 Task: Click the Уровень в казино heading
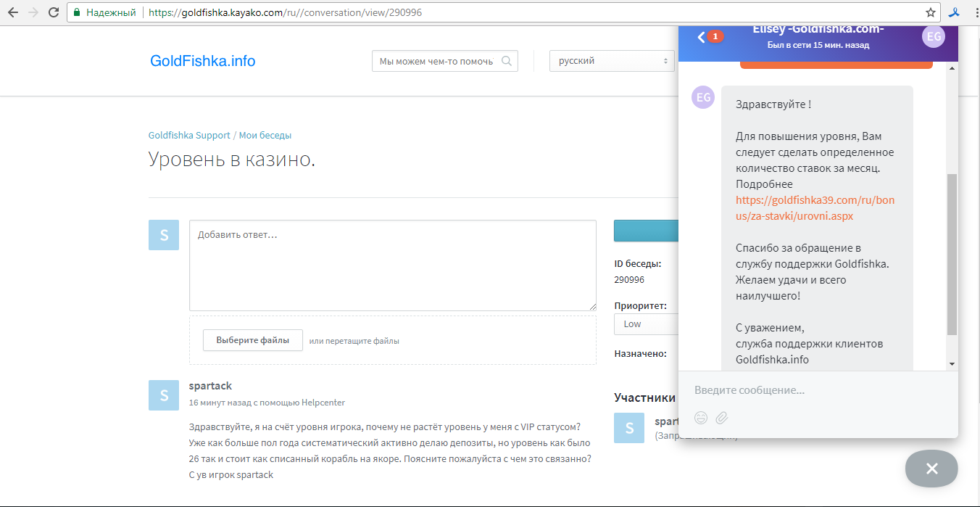point(232,160)
